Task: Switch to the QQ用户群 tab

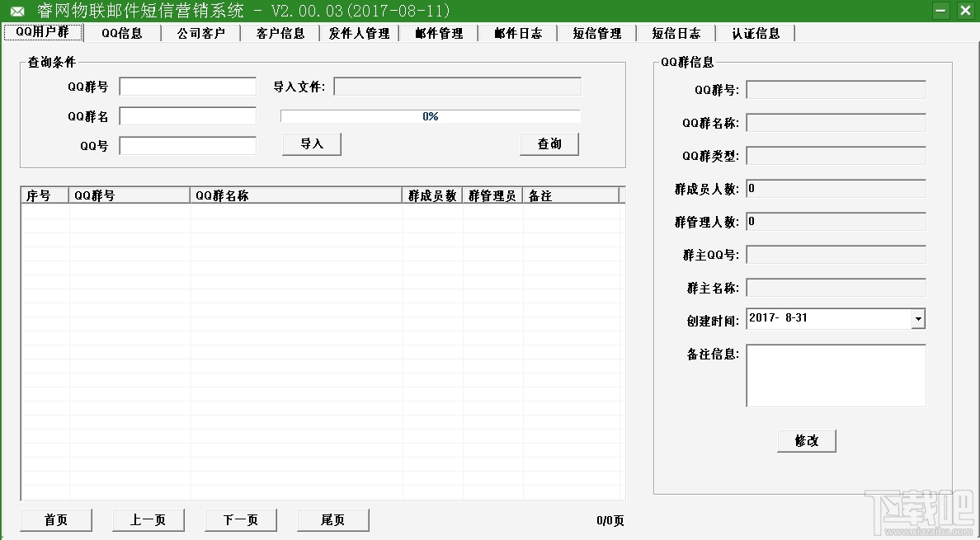Action: pos(43,32)
